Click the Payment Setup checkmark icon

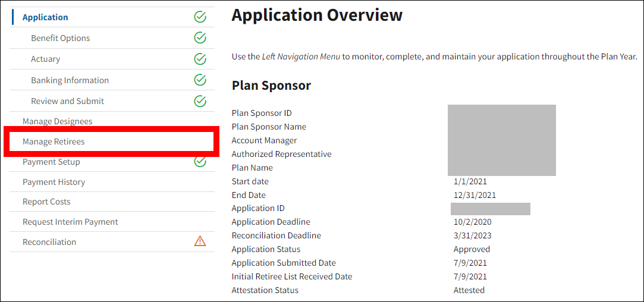pos(200,162)
